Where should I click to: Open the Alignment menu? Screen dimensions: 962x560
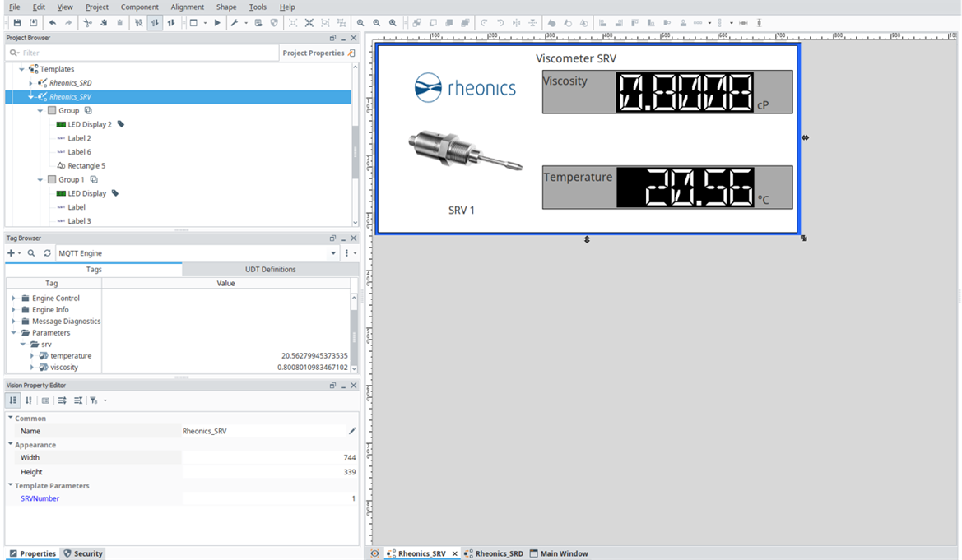coord(187,7)
